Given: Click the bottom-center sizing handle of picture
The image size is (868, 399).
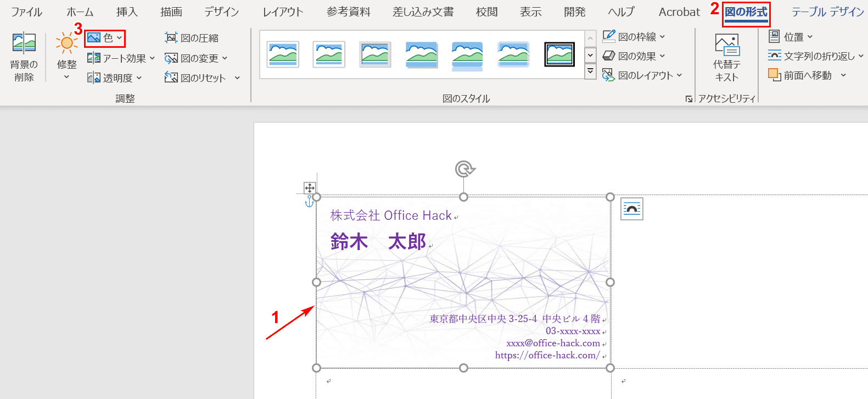Looking at the screenshot, I should click(x=464, y=368).
